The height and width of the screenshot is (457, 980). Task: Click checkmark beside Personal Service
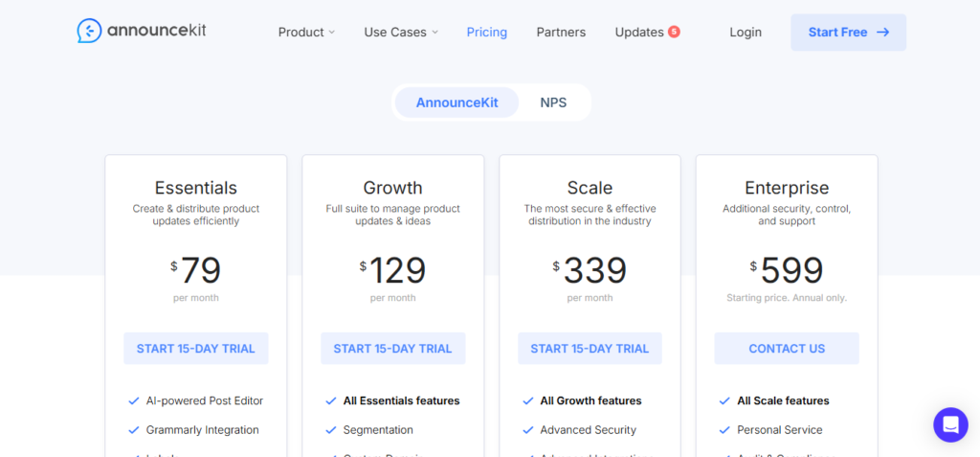point(724,430)
